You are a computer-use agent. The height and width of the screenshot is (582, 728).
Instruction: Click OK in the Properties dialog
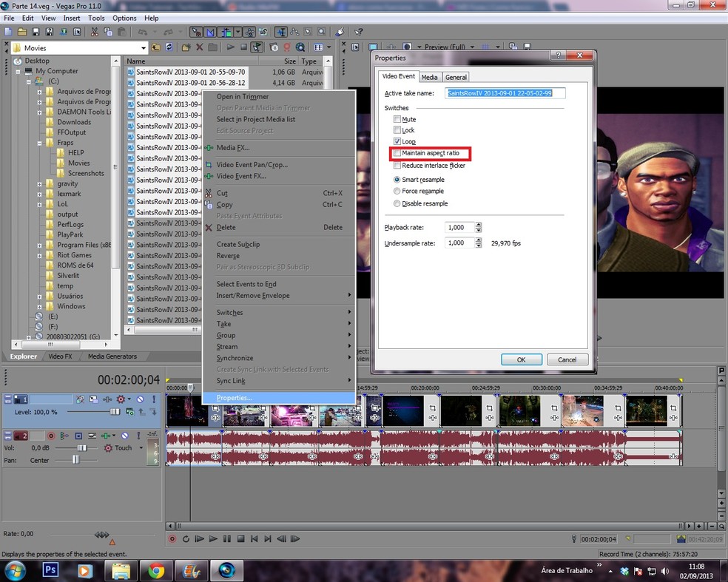(x=521, y=359)
